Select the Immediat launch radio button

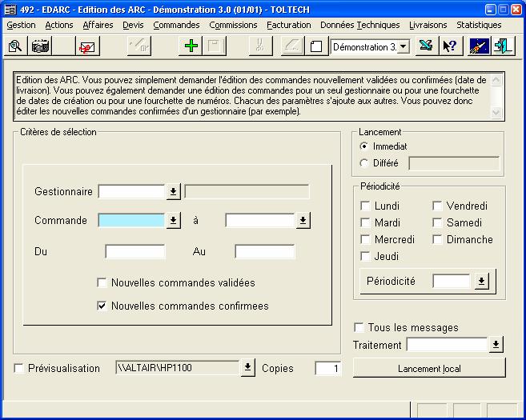[x=364, y=146]
